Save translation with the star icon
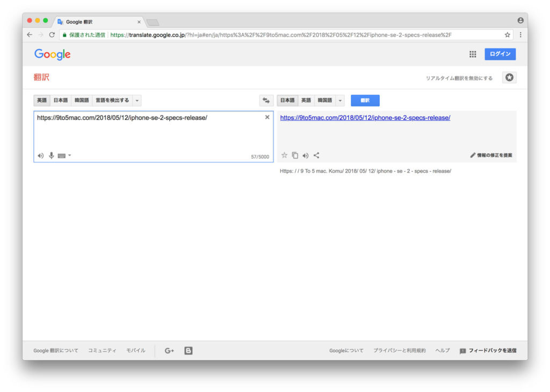 [285, 155]
